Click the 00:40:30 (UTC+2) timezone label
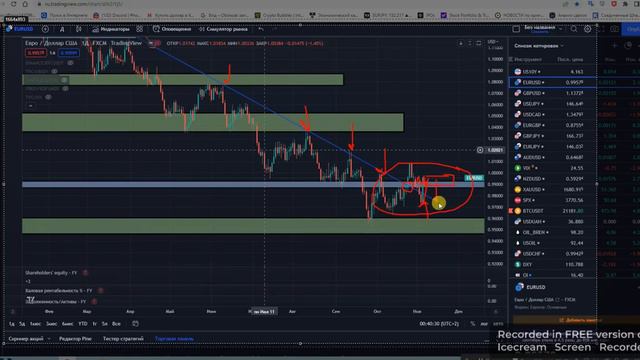 pyautogui.click(x=439, y=324)
